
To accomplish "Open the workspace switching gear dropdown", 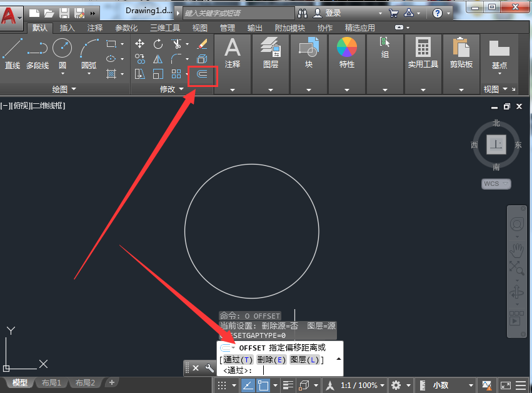I will [401, 385].
